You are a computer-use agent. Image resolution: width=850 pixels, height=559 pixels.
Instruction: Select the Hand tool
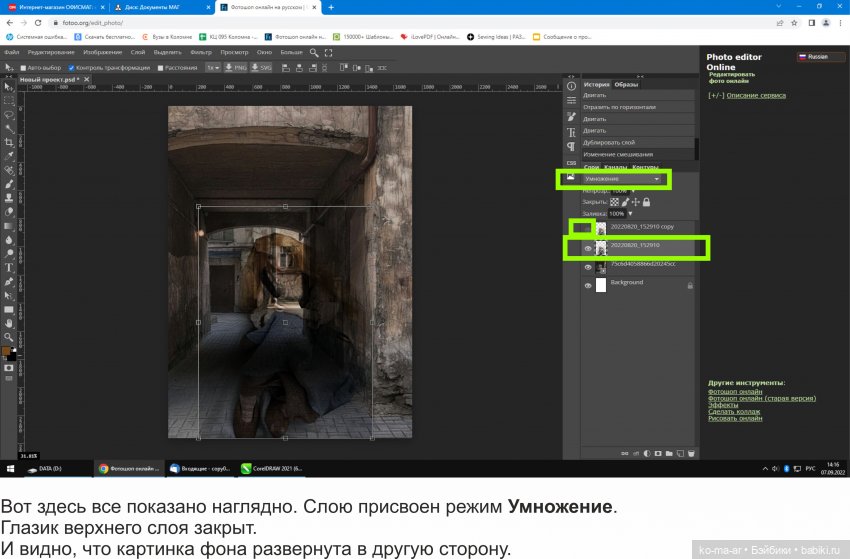coord(9,324)
